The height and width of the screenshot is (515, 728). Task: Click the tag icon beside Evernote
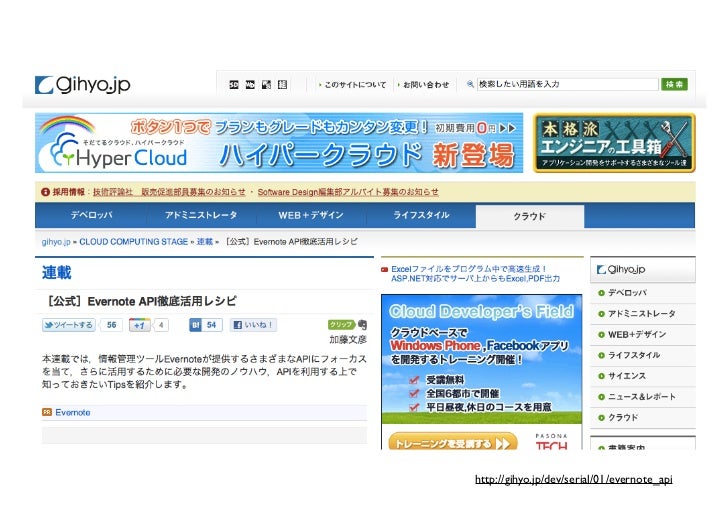(x=47, y=412)
